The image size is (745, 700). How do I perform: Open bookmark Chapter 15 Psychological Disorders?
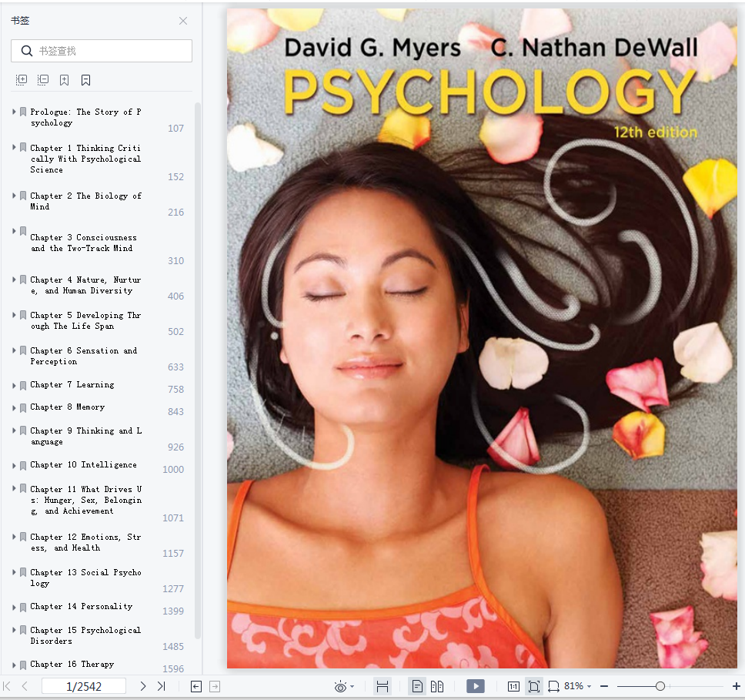pos(86,635)
